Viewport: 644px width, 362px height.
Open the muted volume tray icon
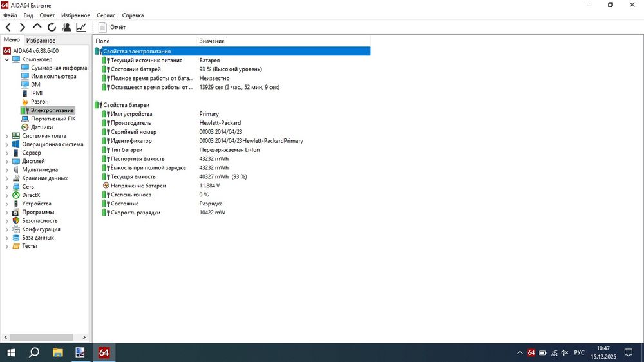tap(565, 352)
